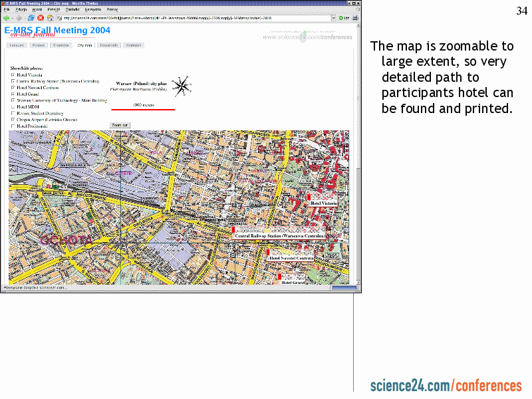The height and width of the screenshot is (399, 532).
Task: Go to the browser Home icon
Action: [x=49, y=18]
